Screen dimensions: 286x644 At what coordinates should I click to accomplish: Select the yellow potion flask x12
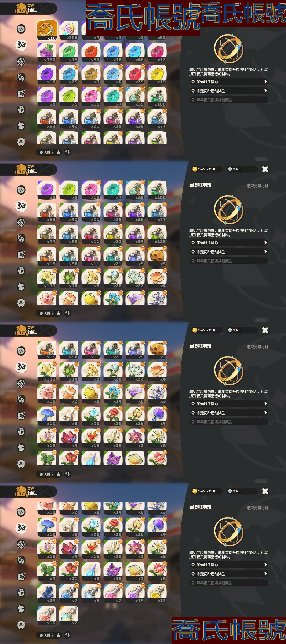[157, 593]
